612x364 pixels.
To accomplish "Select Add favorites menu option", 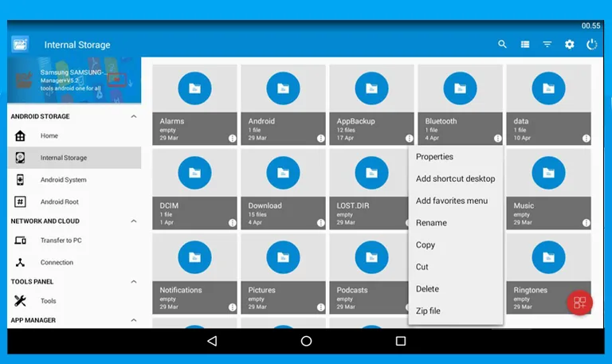I will [456, 201].
